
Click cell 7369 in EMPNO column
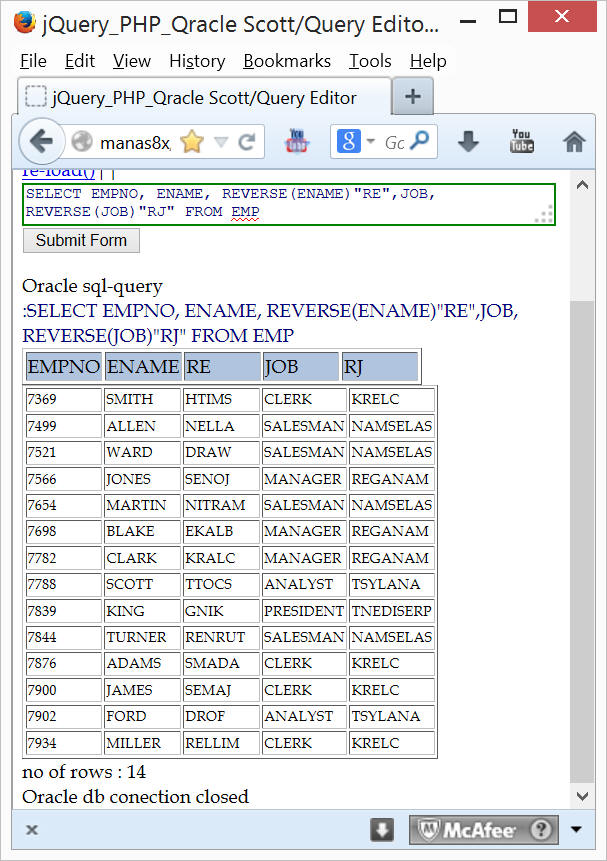click(x=64, y=399)
